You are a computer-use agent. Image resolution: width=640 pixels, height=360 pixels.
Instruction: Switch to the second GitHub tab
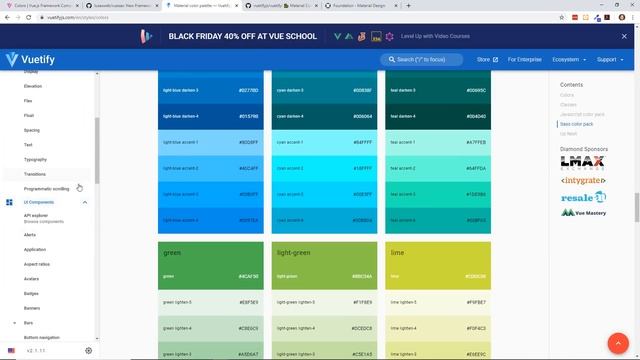(x=122, y=6)
